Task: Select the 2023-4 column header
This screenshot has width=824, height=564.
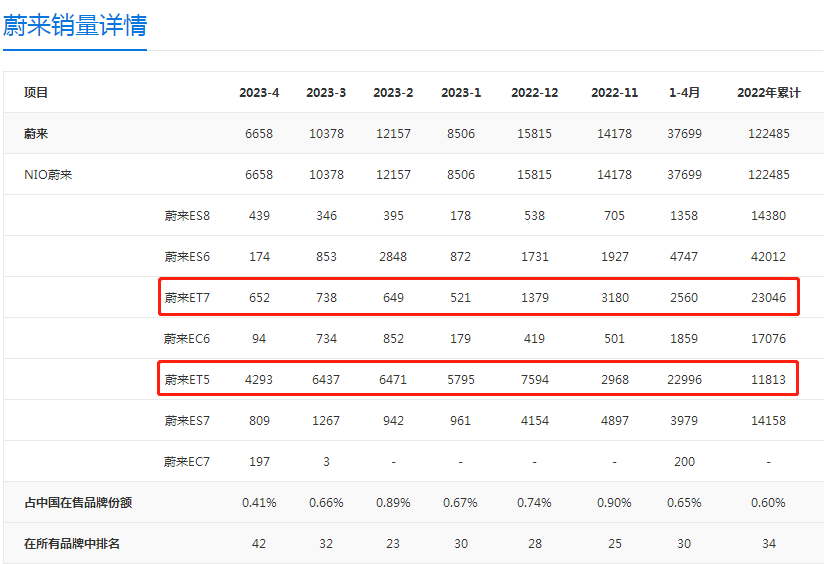Action: [x=259, y=93]
